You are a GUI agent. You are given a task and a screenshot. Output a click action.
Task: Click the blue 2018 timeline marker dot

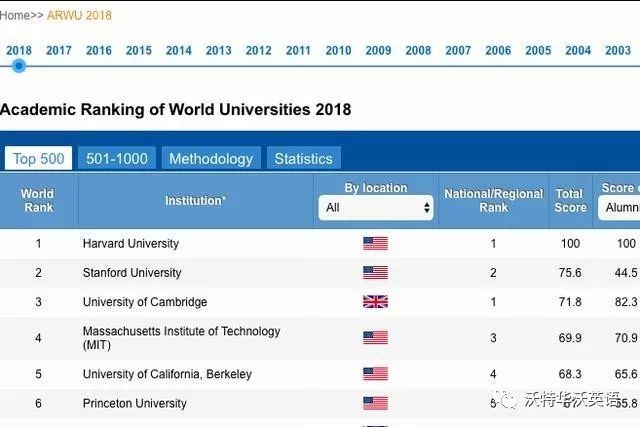(x=19, y=66)
